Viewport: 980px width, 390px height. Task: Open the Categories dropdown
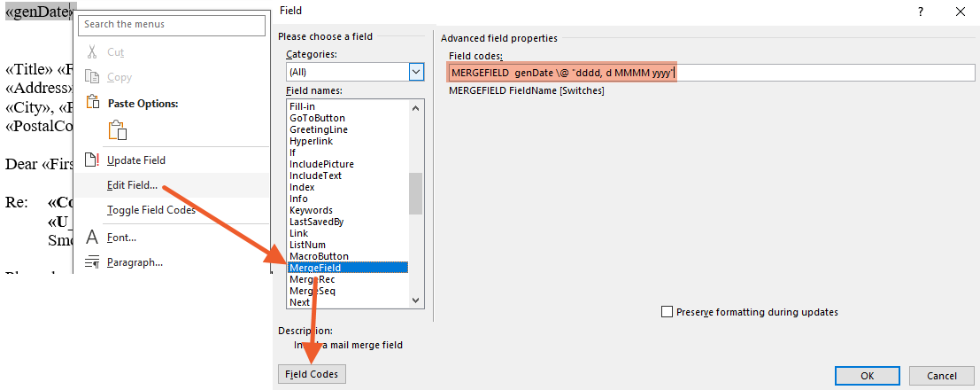pyautogui.click(x=417, y=72)
